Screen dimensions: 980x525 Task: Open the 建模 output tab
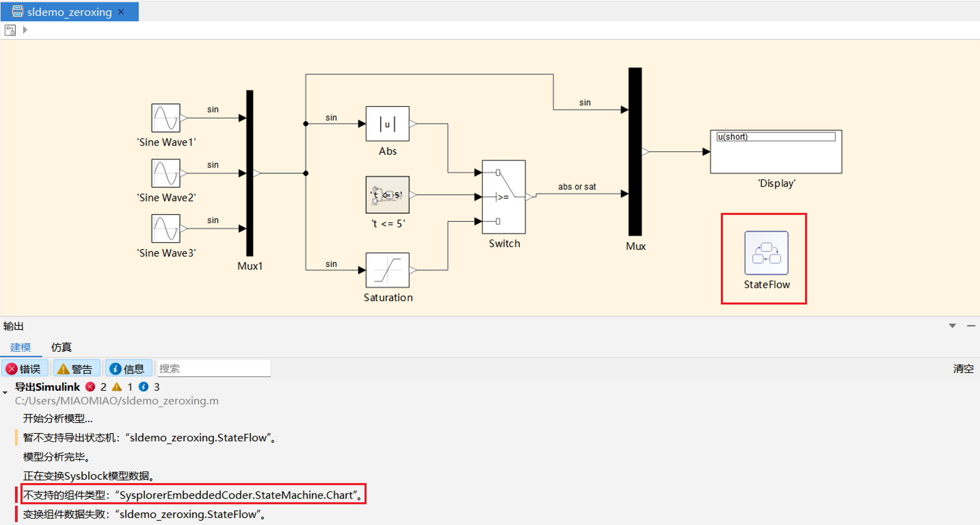click(20, 347)
